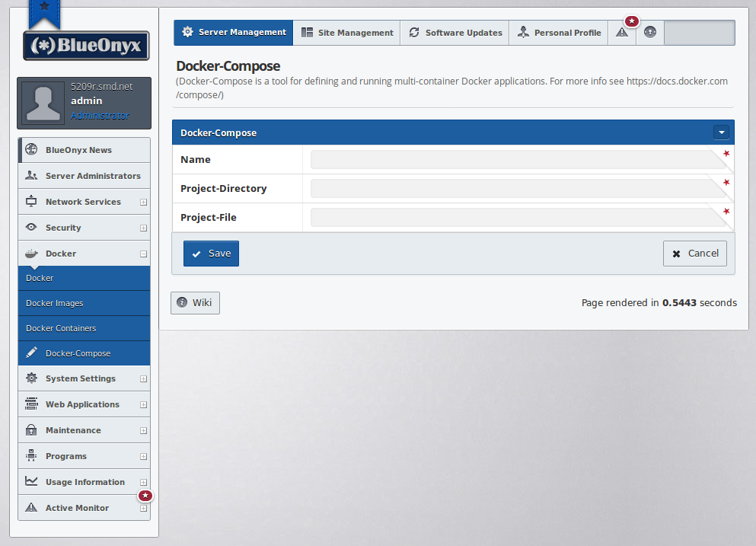This screenshot has width=756, height=546.
Task: Click the Docker whale icon
Action: click(x=31, y=254)
